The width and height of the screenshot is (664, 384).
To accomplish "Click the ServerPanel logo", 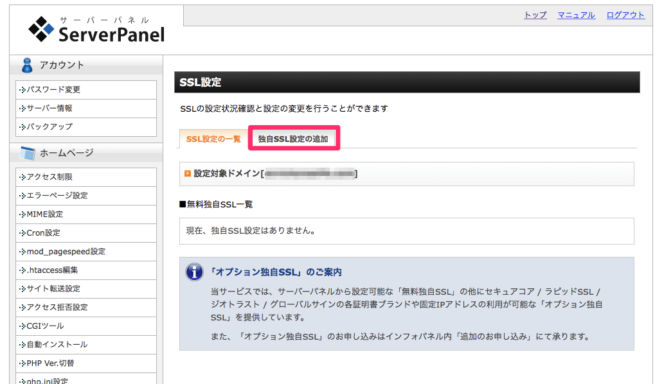I will (97, 30).
